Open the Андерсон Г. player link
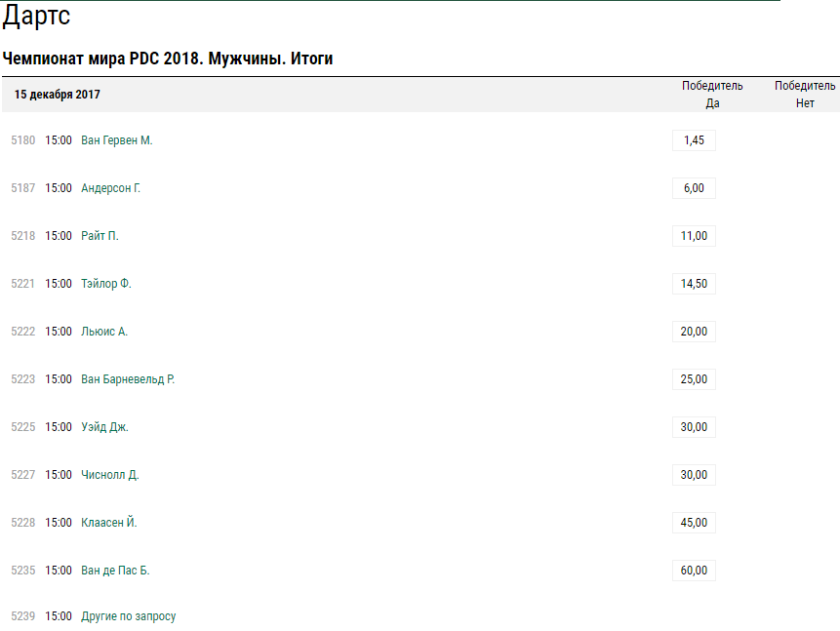The image size is (840, 631). tap(111, 188)
